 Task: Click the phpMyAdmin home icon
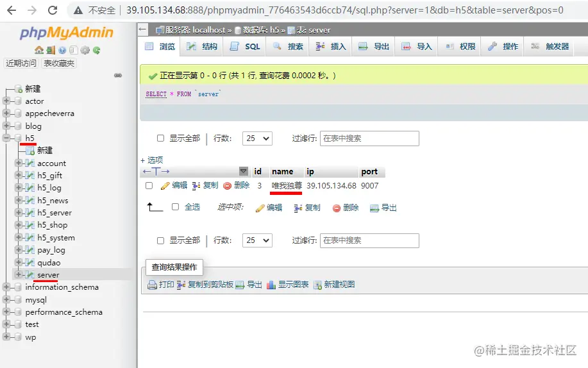pyautogui.click(x=38, y=50)
